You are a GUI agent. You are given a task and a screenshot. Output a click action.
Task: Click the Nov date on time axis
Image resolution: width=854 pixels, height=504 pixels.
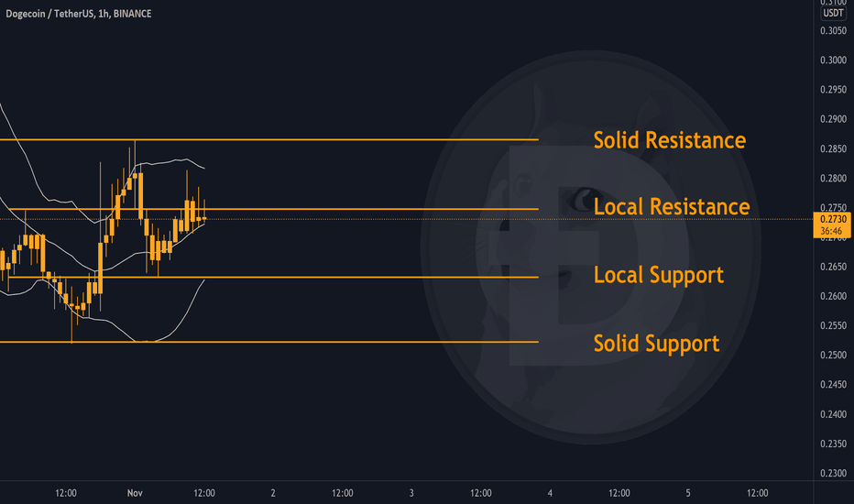click(x=135, y=493)
